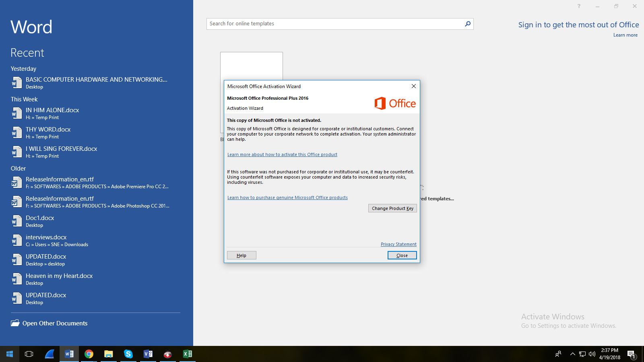Click document icon beside IN HIM ALONE.docx
Screen dimensions: 644x362
[17, 113]
